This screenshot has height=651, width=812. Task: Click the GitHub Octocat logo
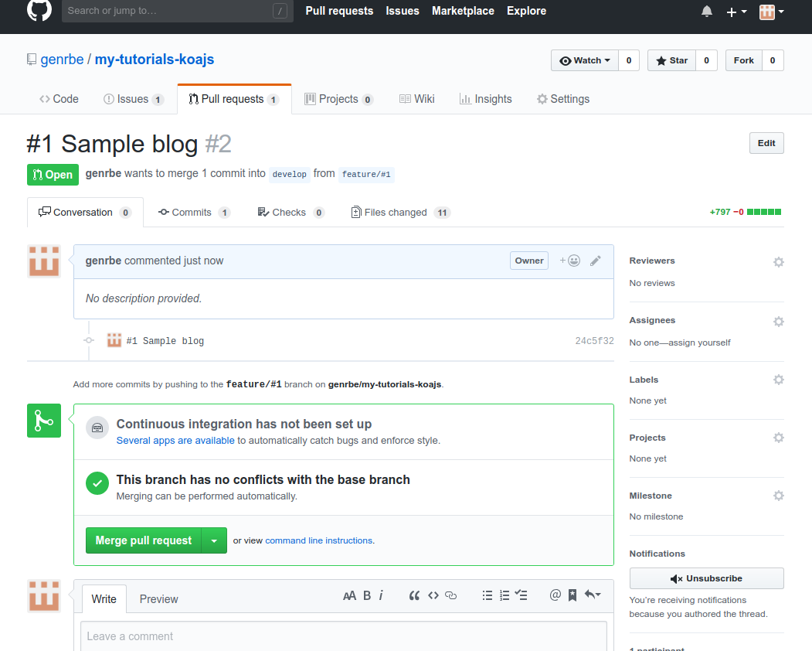[x=39, y=9]
